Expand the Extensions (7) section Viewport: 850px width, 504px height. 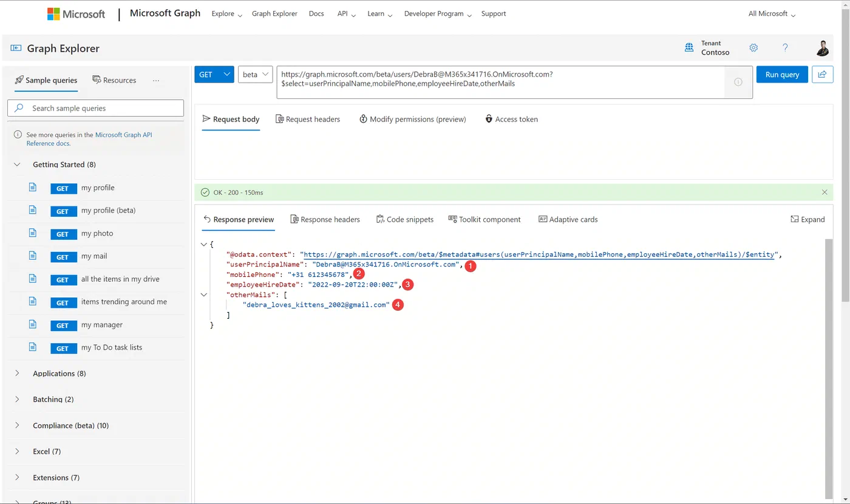click(x=17, y=478)
